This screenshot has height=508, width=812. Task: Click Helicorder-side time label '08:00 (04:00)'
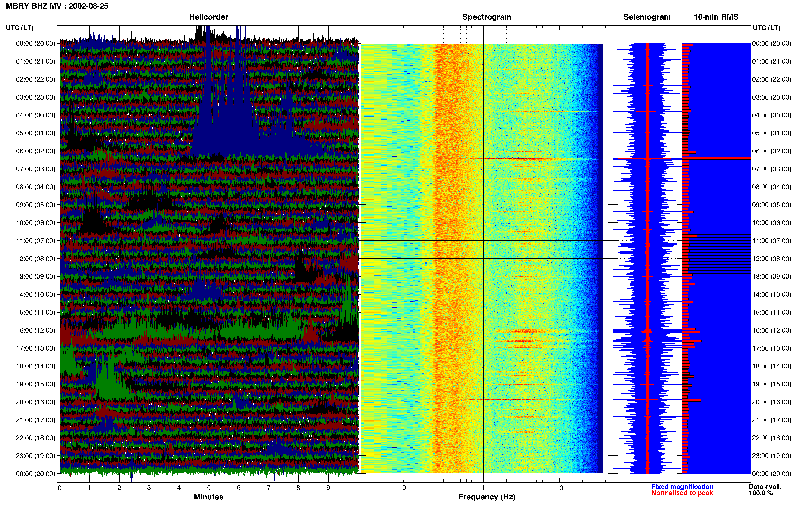click(36, 187)
